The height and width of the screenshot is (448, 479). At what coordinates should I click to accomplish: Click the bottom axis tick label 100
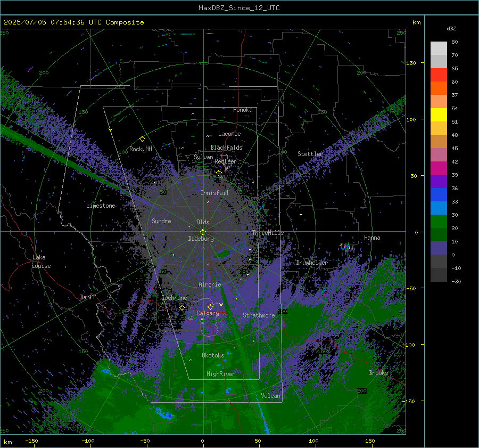[313, 441]
